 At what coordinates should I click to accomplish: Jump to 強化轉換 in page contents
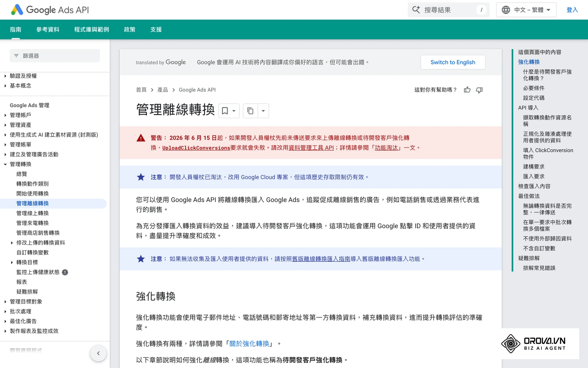click(x=529, y=62)
